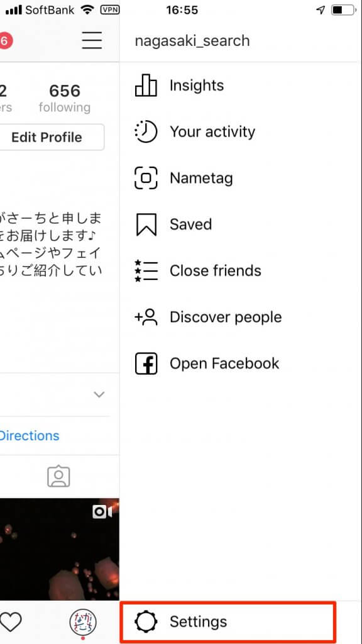Expand the chevron below the bio
The height and width of the screenshot is (644, 362).
click(x=99, y=395)
